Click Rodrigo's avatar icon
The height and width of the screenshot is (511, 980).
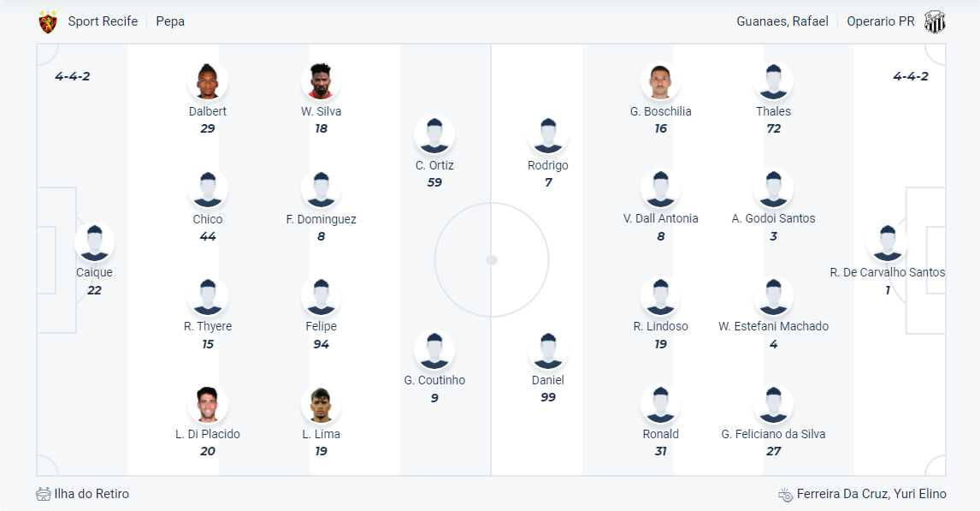pyautogui.click(x=548, y=136)
